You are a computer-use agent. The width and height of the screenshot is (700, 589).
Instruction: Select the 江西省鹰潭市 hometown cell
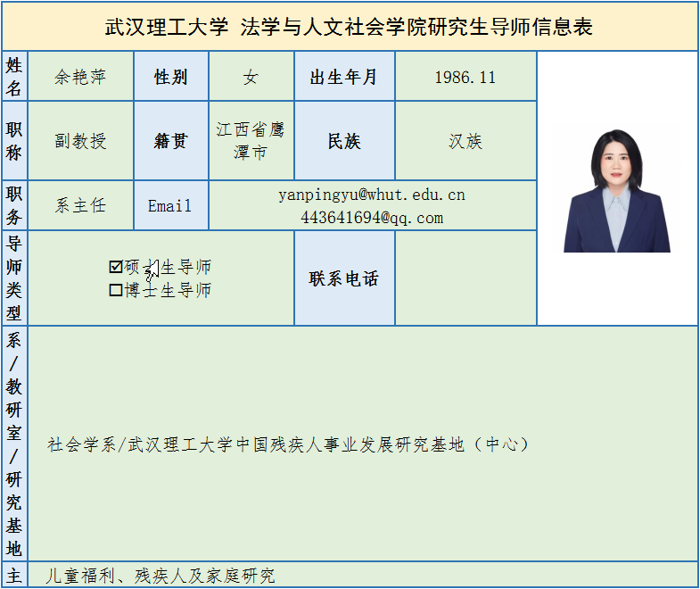(251, 141)
